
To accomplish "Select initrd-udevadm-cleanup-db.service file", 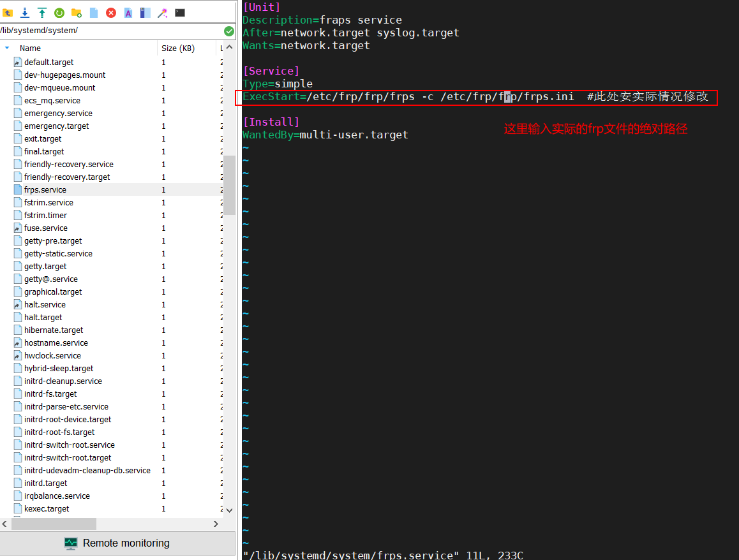I will tap(87, 470).
